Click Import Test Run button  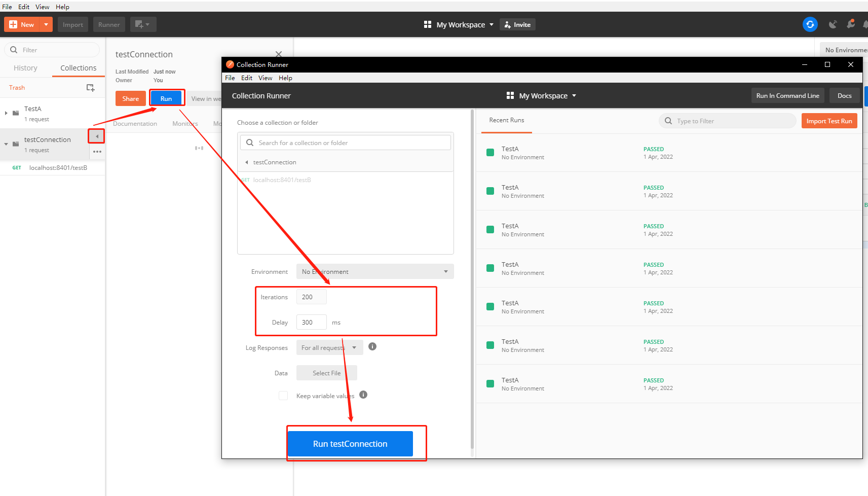point(829,121)
